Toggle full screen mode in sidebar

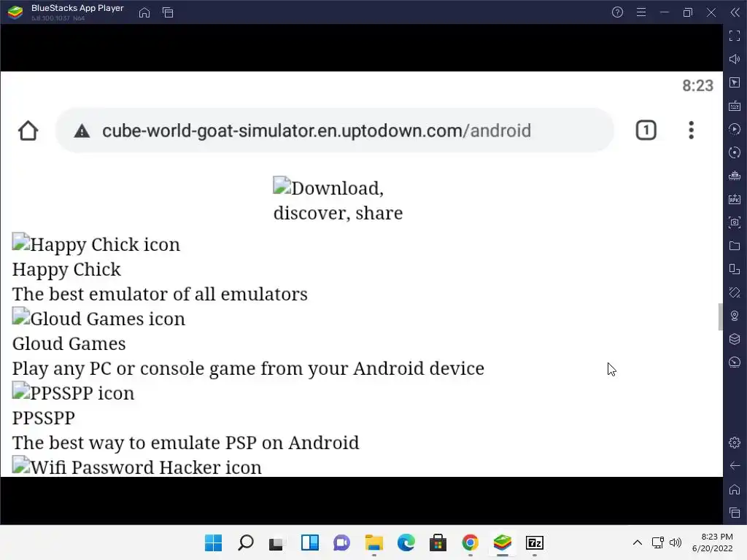[x=735, y=36]
